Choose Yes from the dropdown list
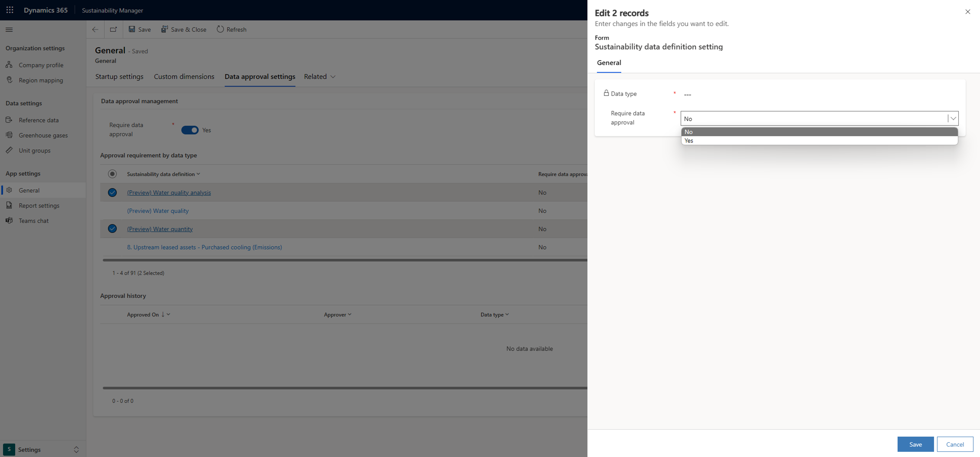Image resolution: width=980 pixels, height=457 pixels. tap(819, 141)
